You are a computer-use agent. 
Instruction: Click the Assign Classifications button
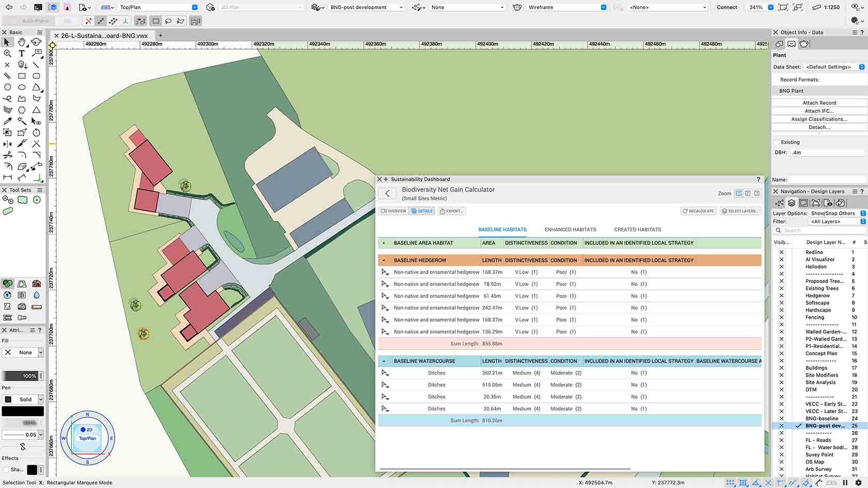point(819,119)
